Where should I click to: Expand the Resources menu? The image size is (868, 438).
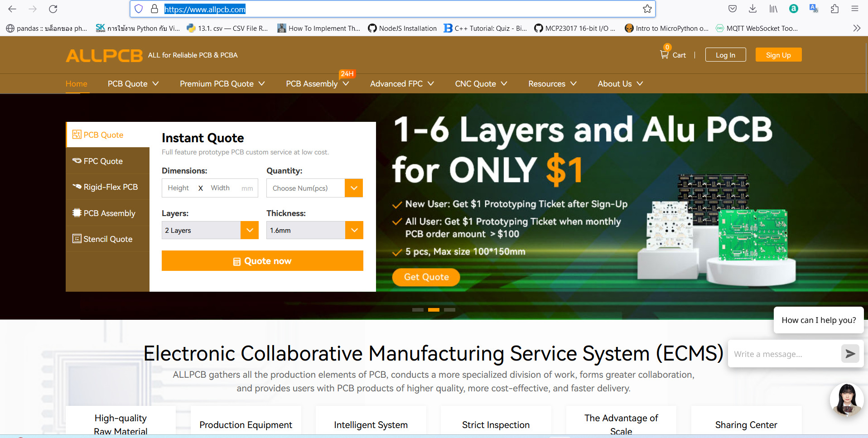click(x=552, y=84)
